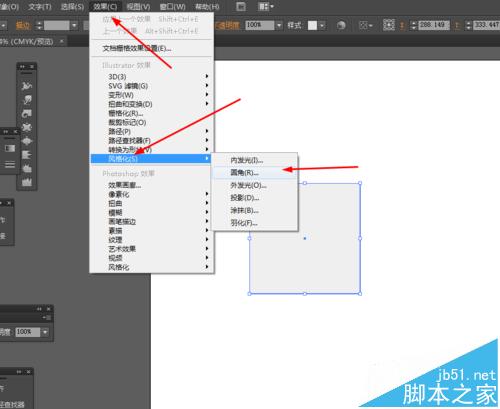Open the transparency panel options menu

[47, 318]
